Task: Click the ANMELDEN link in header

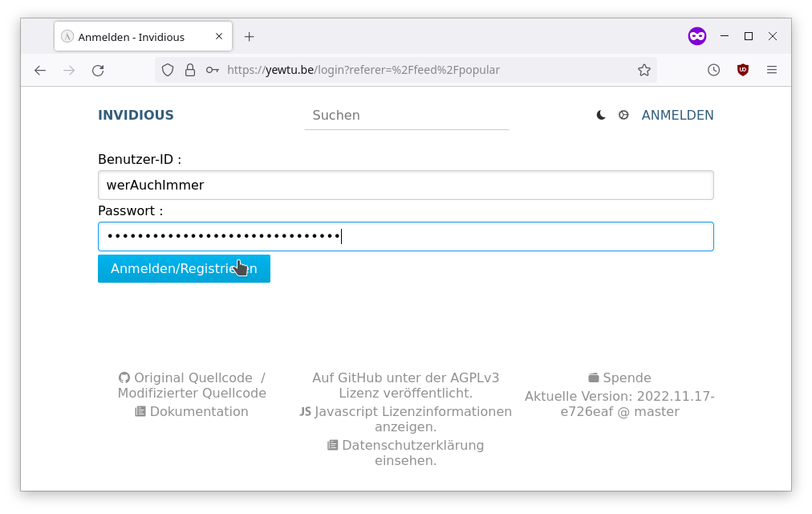Action: pos(677,116)
